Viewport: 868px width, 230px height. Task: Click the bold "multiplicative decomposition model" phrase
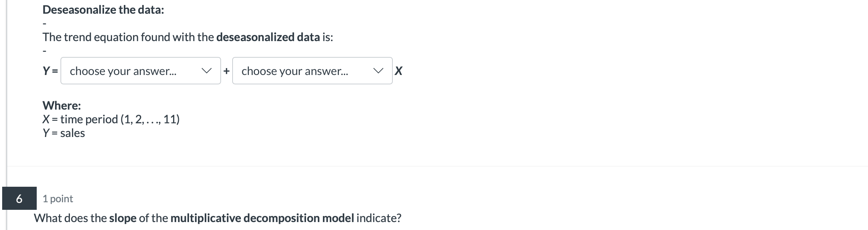(x=262, y=218)
